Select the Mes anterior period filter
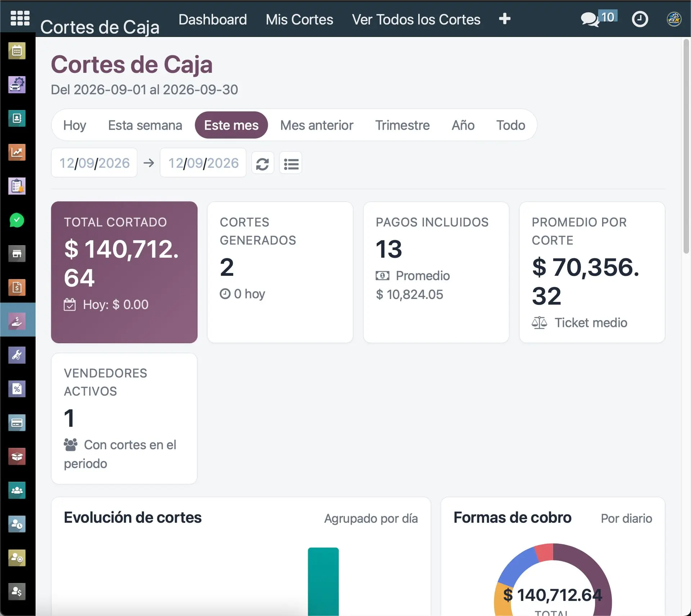Image resolution: width=691 pixels, height=616 pixels. coord(317,125)
